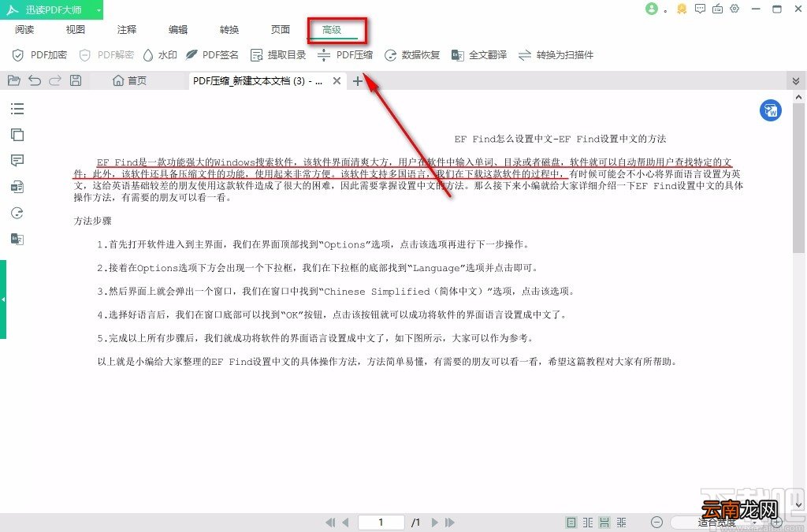The image size is (807, 532).
Task: Switch to the 视图 tab
Action: [75, 29]
